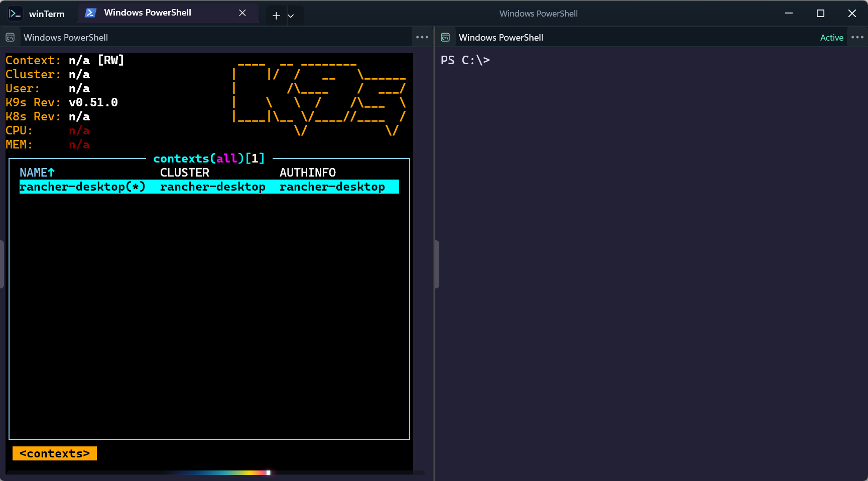Click the contexts(all)[1] table title

click(209, 158)
